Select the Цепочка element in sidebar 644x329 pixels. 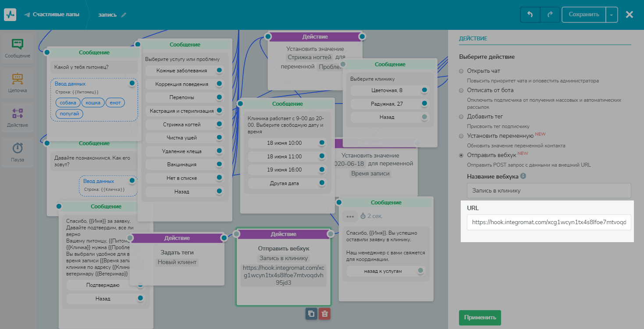(x=18, y=83)
